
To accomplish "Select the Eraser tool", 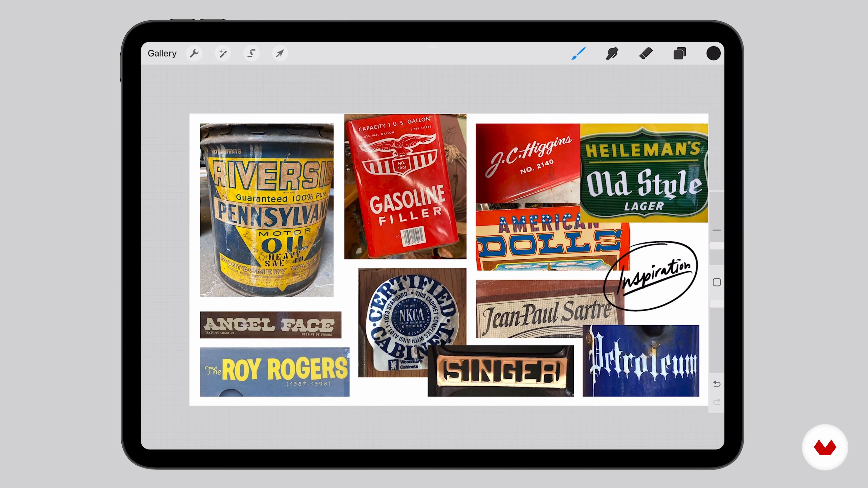I will pos(646,53).
